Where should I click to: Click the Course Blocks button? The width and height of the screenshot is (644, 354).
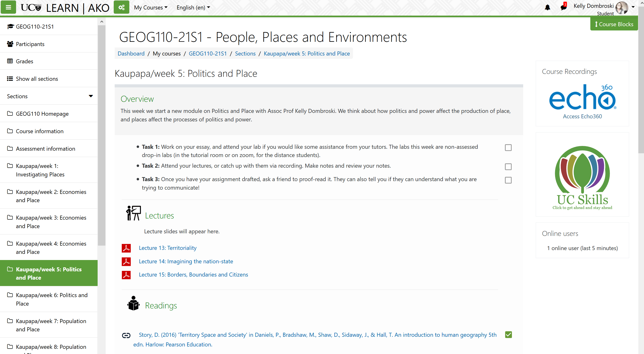click(614, 24)
